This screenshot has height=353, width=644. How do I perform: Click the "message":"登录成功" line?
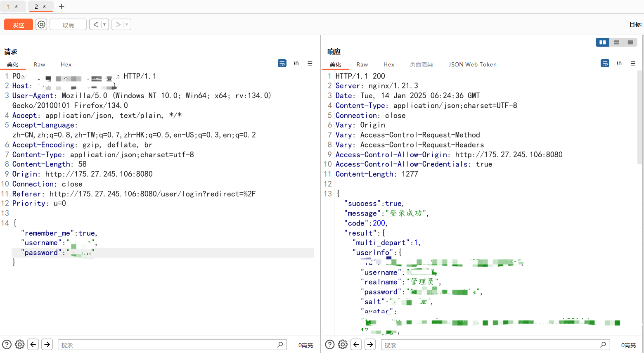point(387,213)
